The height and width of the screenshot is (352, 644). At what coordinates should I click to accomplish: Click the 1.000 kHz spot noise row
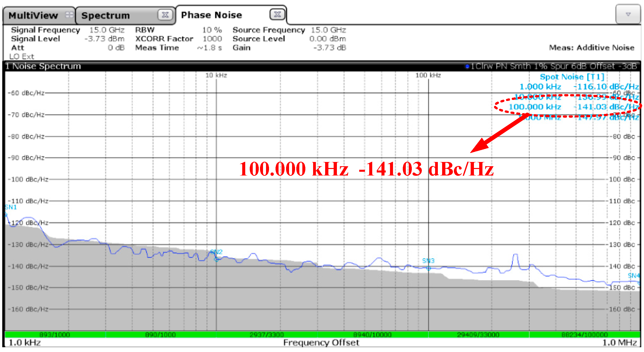tap(579, 87)
